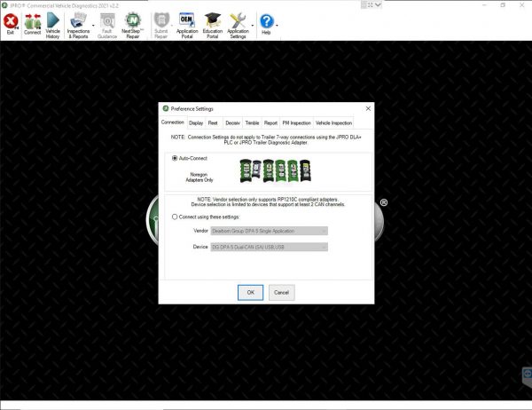Switch to the PM Inspection tab
This screenshot has height=410, width=532.
(296, 123)
